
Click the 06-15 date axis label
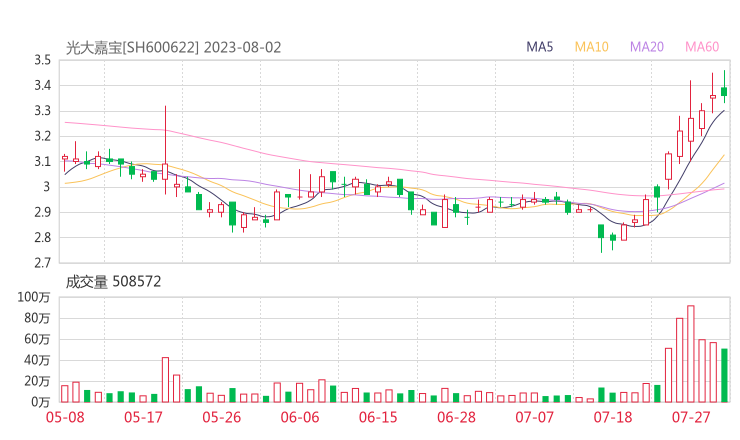(x=378, y=417)
